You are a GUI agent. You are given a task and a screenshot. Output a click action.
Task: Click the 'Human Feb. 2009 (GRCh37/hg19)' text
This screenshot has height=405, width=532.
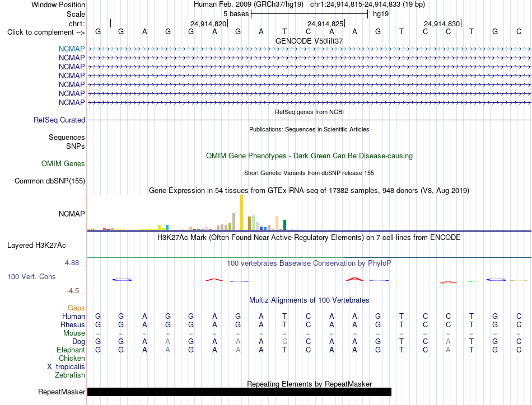249,4
